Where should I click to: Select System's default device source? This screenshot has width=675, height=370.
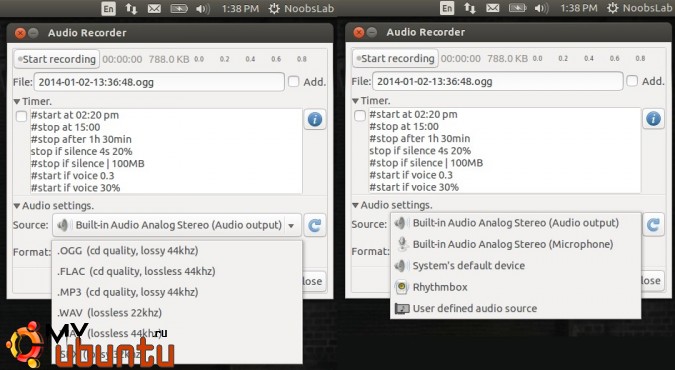516,266
